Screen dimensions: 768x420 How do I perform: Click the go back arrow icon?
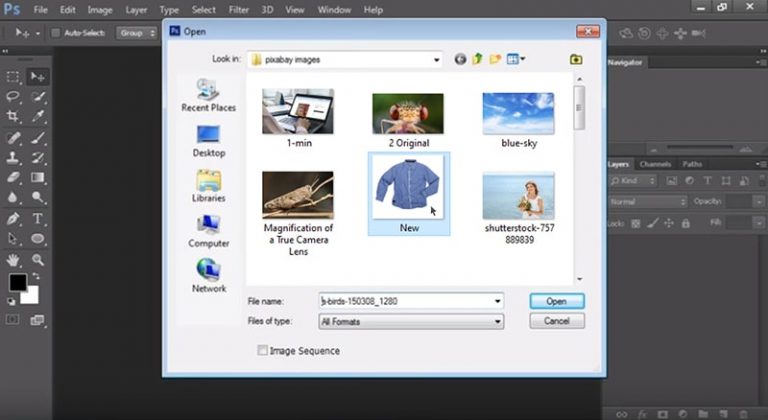(x=461, y=59)
